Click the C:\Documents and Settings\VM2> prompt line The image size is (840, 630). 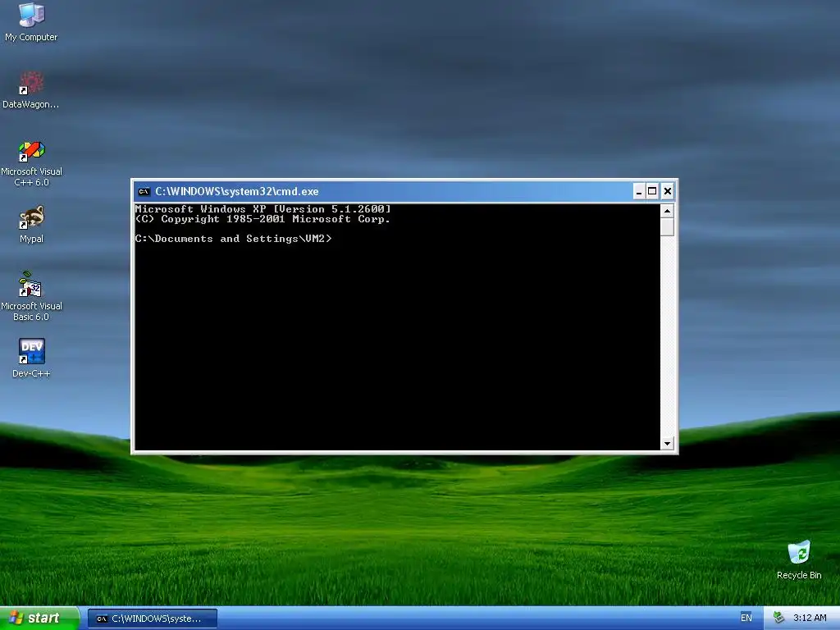click(x=233, y=239)
